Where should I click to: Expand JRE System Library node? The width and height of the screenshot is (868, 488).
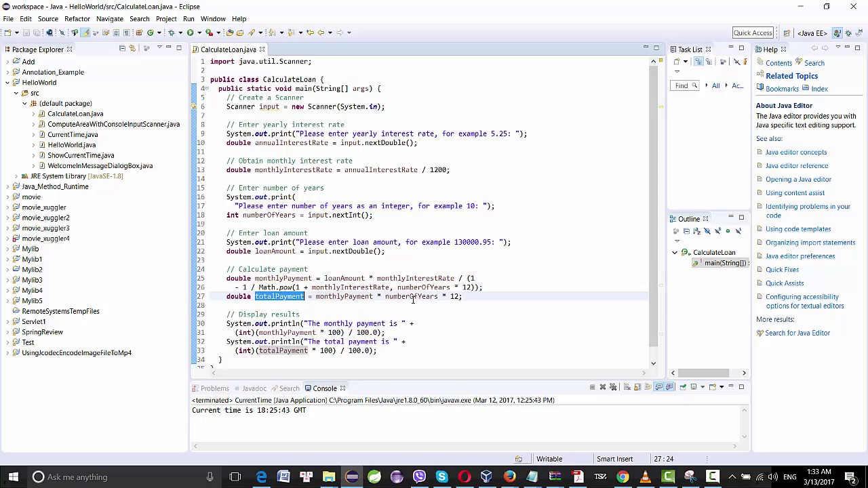tap(16, 176)
